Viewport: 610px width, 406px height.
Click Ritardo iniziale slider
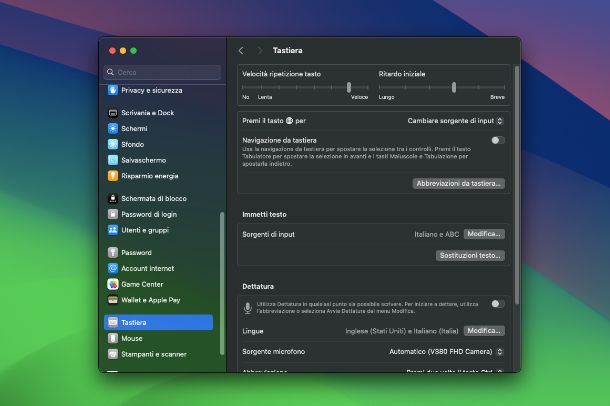pyautogui.click(x=442, y=88)
